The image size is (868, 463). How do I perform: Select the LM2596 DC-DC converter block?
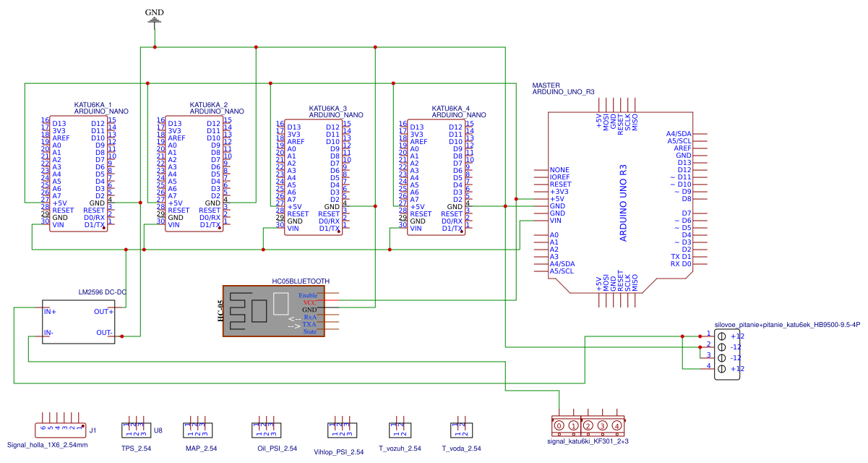point(78,322)
